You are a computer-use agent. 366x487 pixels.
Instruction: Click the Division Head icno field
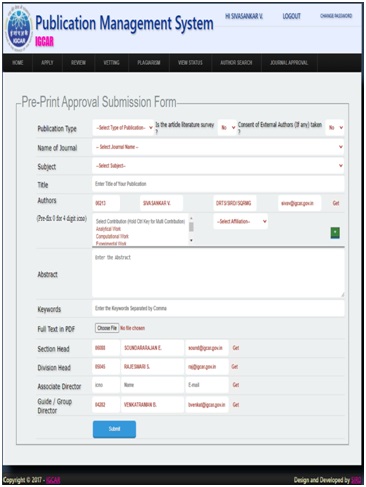(x=106, y=367)
